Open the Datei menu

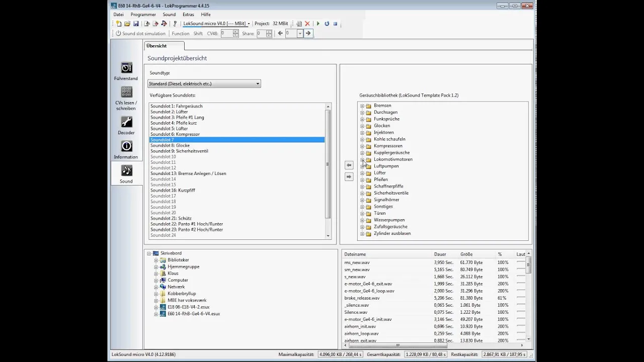(x=118, y=15)
